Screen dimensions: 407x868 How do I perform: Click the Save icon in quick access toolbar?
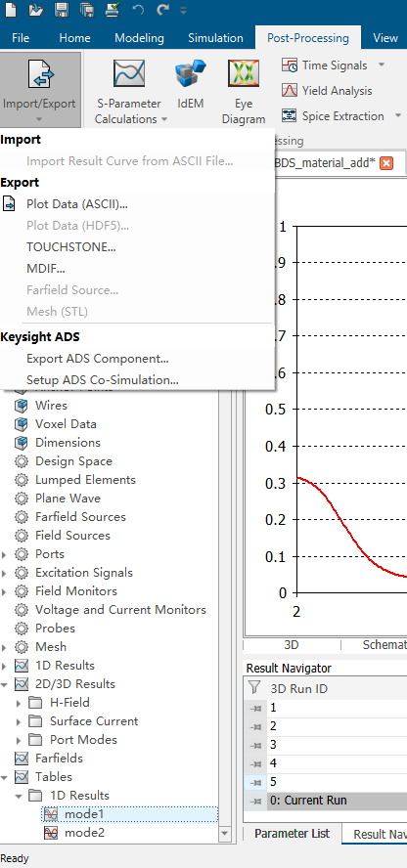pos(62,10)
